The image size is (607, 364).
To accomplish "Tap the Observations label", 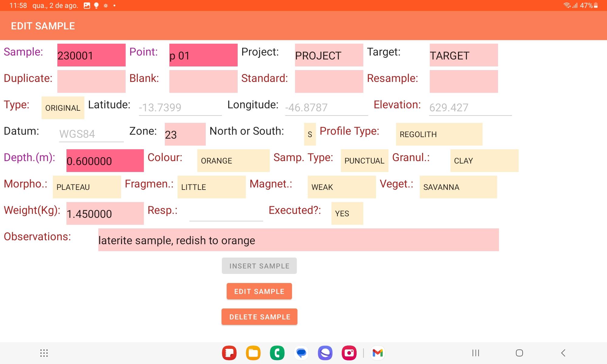I will click(x=37, y=237).
